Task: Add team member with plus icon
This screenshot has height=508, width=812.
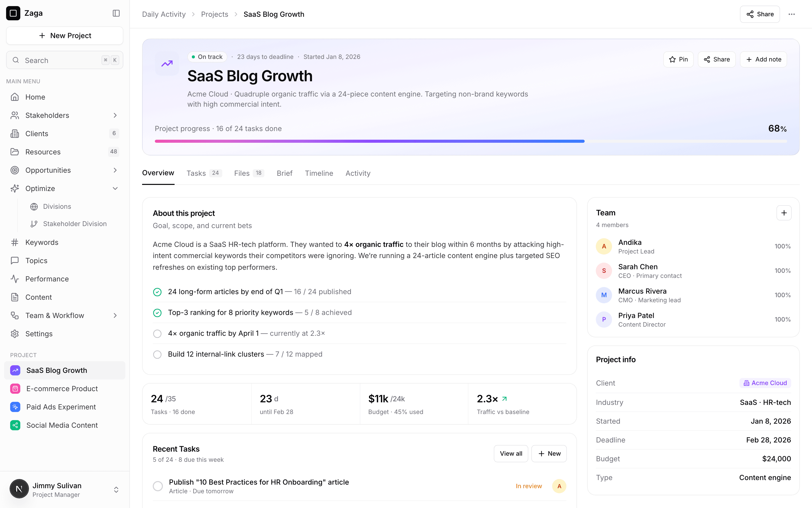Action: (784, 213)
